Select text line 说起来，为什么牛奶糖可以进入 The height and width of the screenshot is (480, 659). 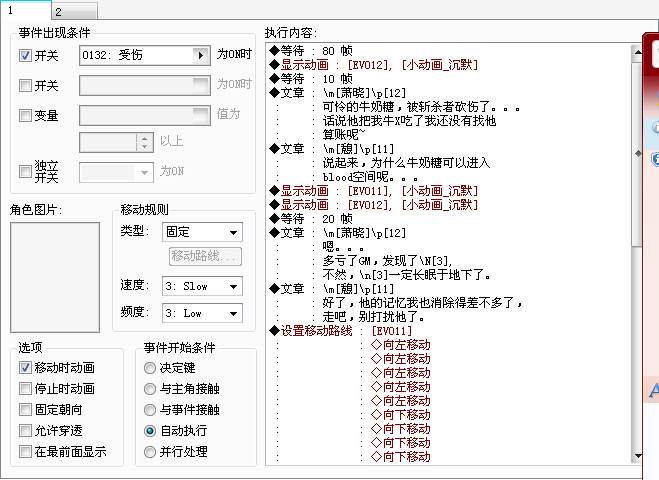coord(406,163)
